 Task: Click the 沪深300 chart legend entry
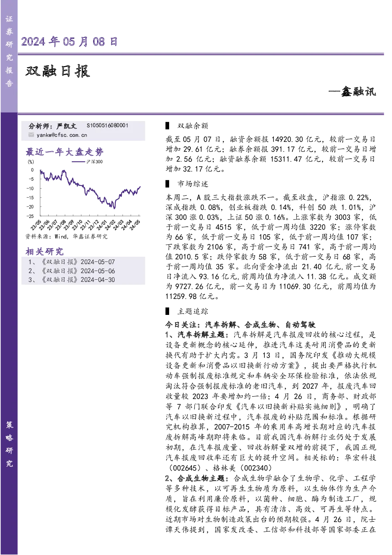[87, 161]
